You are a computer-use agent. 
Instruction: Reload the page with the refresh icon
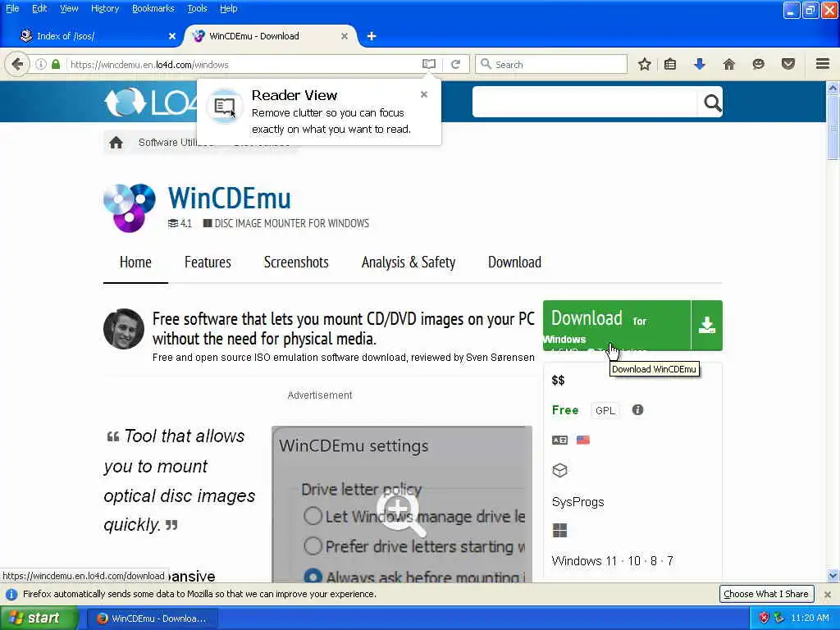[x=456, y=64]
